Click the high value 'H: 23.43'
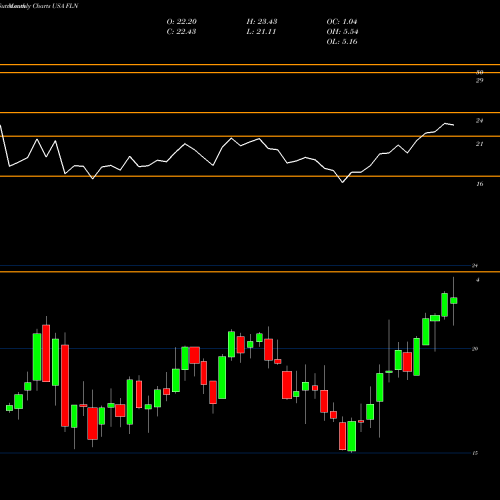Viewport: 500px width, 500px height. 262,22
